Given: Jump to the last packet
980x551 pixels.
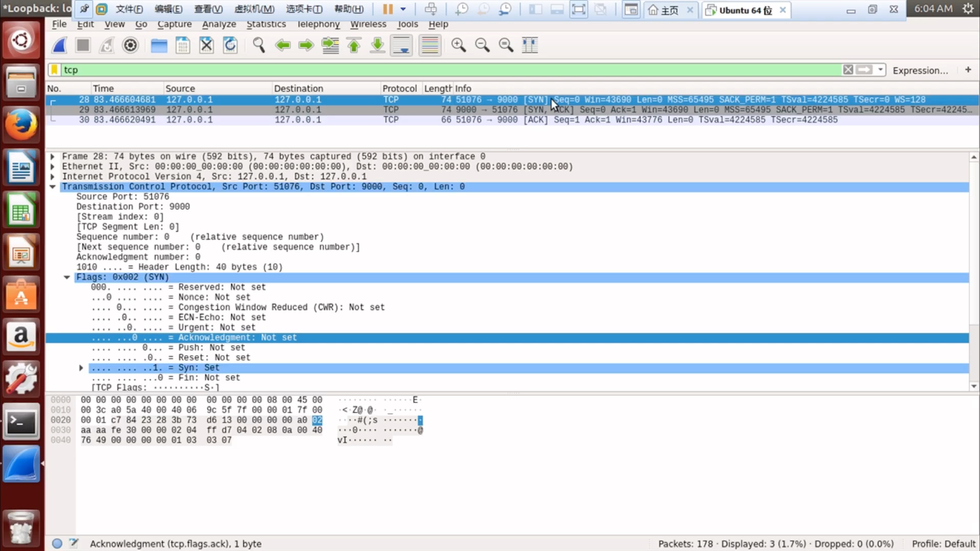Looking at the screenshot, I should coord(377,45).
